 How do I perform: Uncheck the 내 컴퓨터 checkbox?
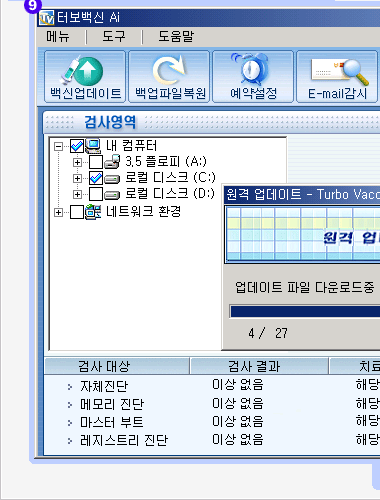coord(77,146)
